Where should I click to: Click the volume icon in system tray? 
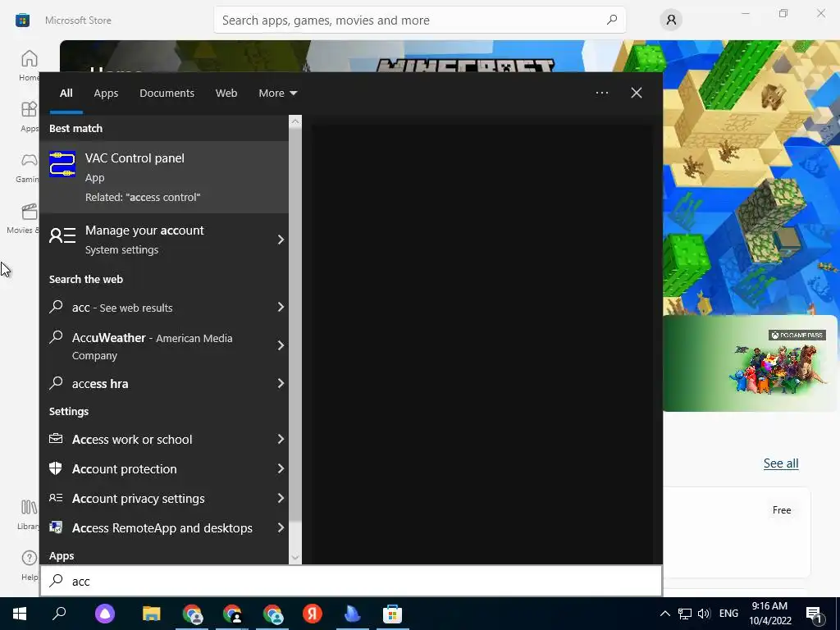pos(704,614)
